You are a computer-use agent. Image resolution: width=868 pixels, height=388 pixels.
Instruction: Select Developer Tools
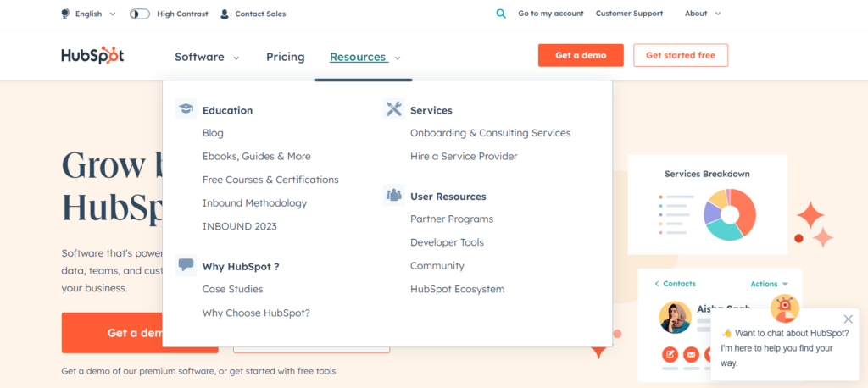[447, 242]
